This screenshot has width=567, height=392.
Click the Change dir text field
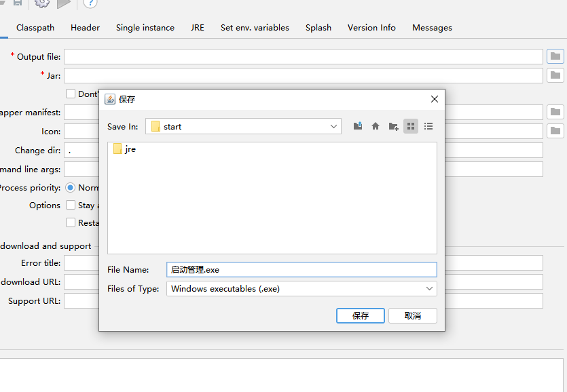click(x=81, y=151)
